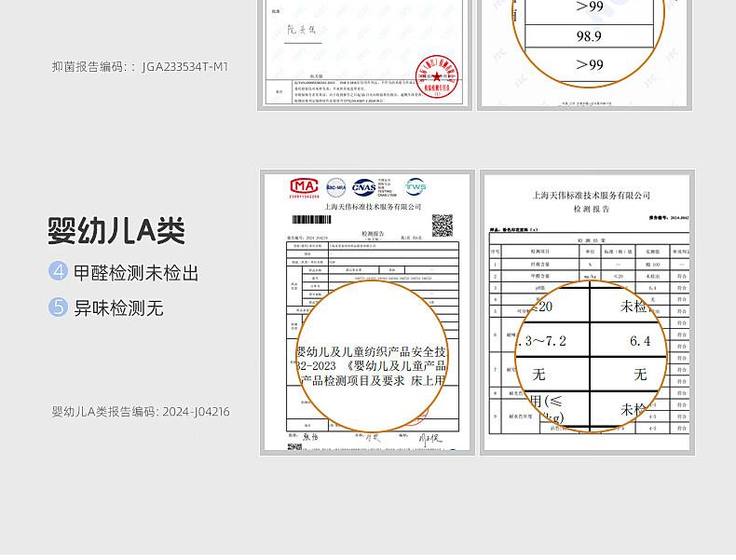The height and width of the screenshot is (560, 736).
Task: Click the TWS company logo
Action: coord(416,186)
